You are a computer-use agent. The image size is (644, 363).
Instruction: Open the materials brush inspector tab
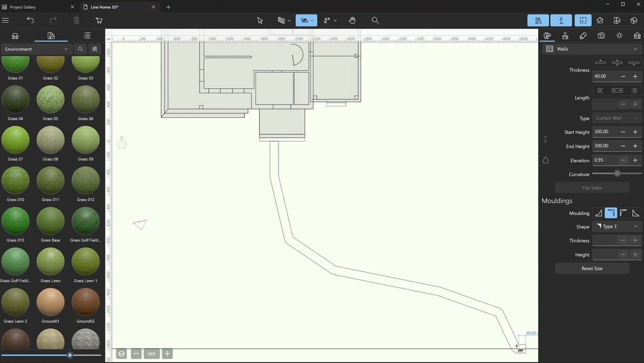(x=583, y=36)
